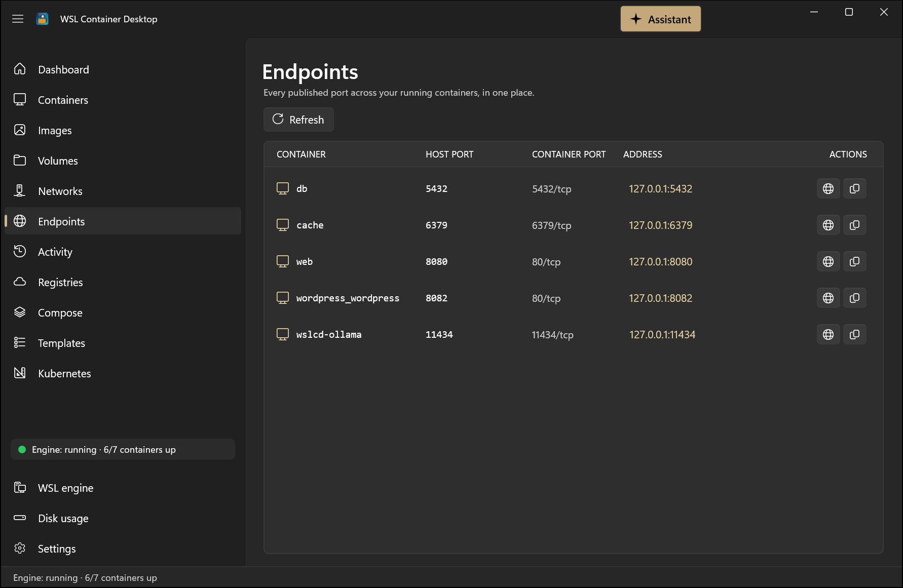This screenshot has height=588, width=903.
Task: Open the Kubernetes section
Action: [123, 373]
